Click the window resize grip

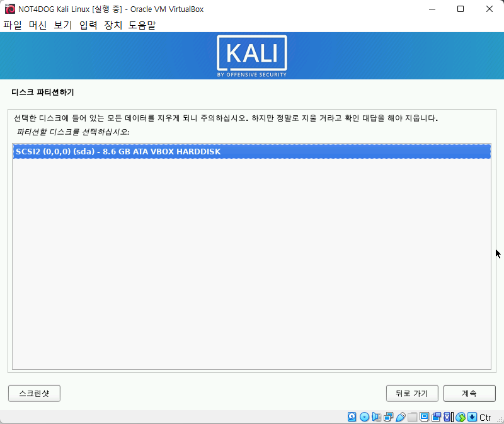[x=500, y=420]
